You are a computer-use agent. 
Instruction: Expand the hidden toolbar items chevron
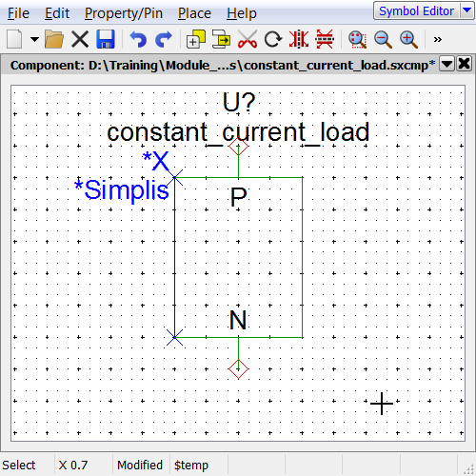tap(438, 39)
